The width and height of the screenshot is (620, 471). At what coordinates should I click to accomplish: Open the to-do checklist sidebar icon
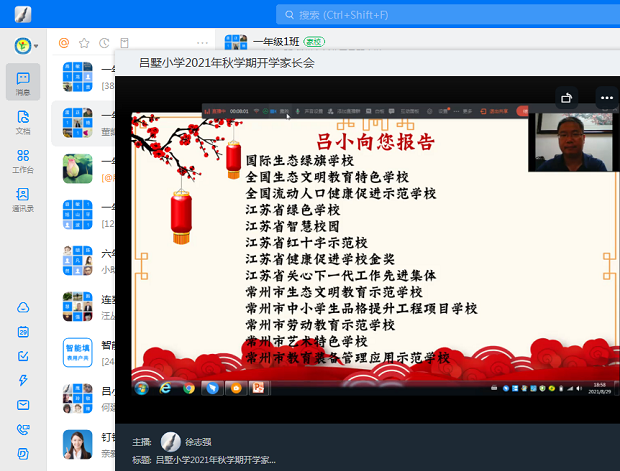pos(23,356)
